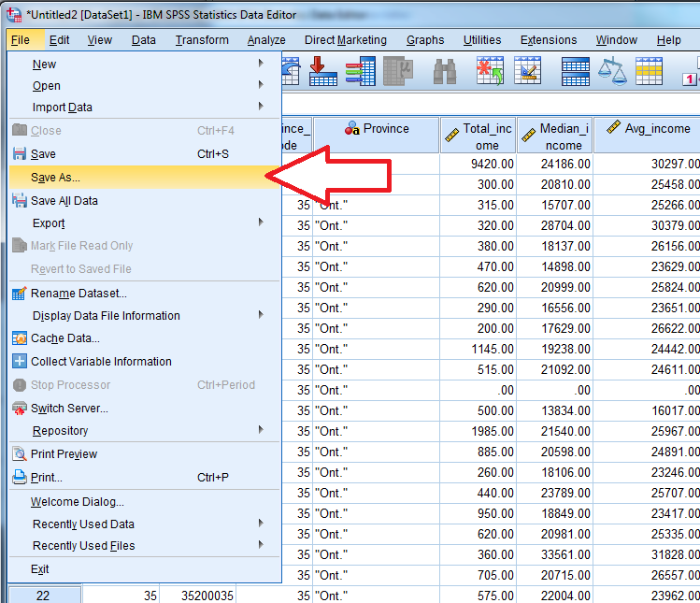
Task: Expand the Repository submenu
Action: click(145, 430)
